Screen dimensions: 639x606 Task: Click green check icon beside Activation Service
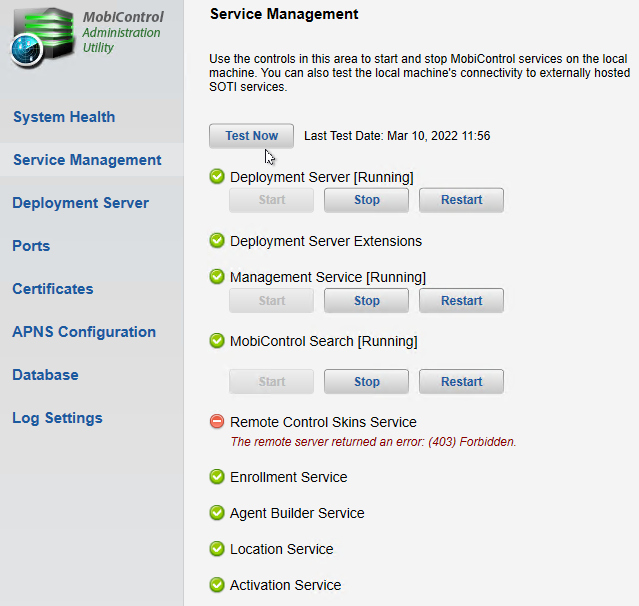(x=217, y=585)
